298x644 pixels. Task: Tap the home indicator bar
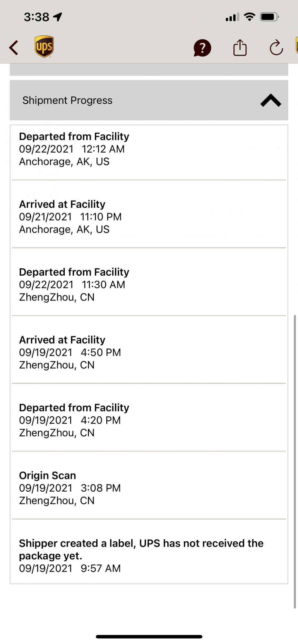(149, 637)
